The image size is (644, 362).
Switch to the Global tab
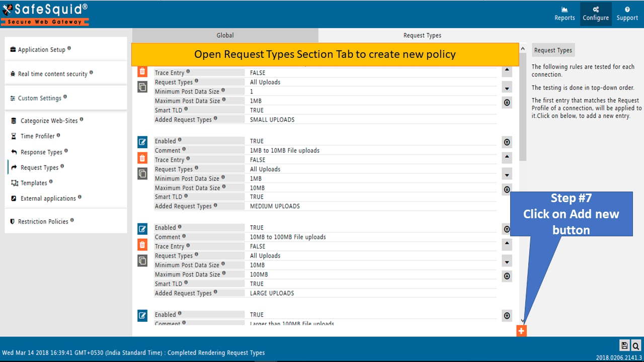tap(225, 35)
